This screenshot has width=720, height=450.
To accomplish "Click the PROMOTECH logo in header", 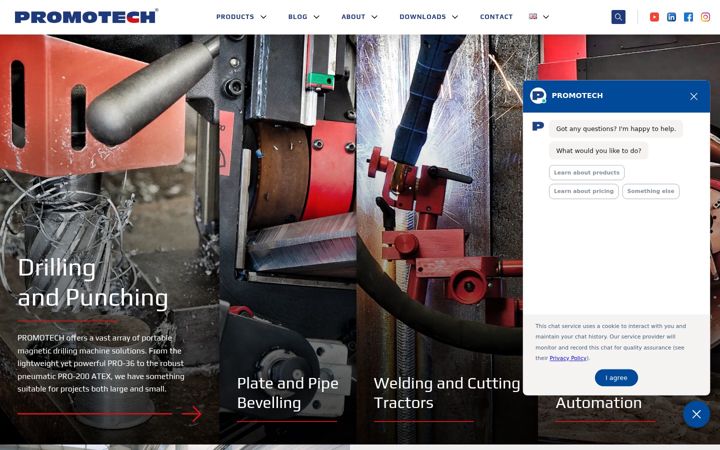I will [86, 17].
